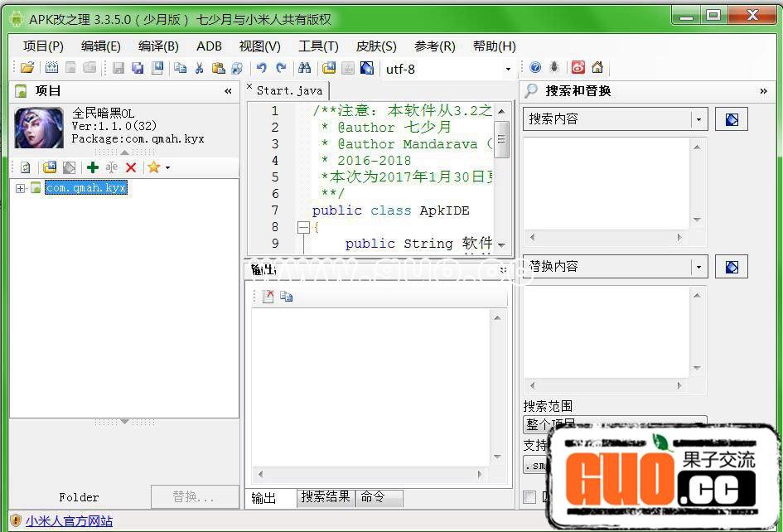Open the favorites star dropdown arrow

(x=167, y=168)
